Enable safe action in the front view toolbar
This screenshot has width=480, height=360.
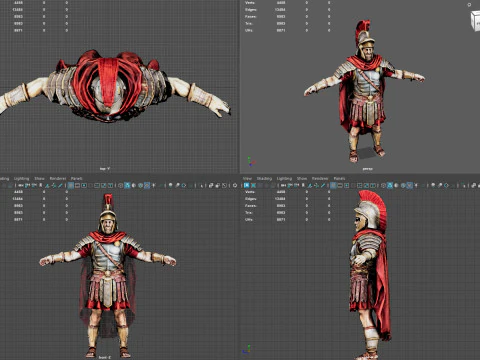point(104,185)
